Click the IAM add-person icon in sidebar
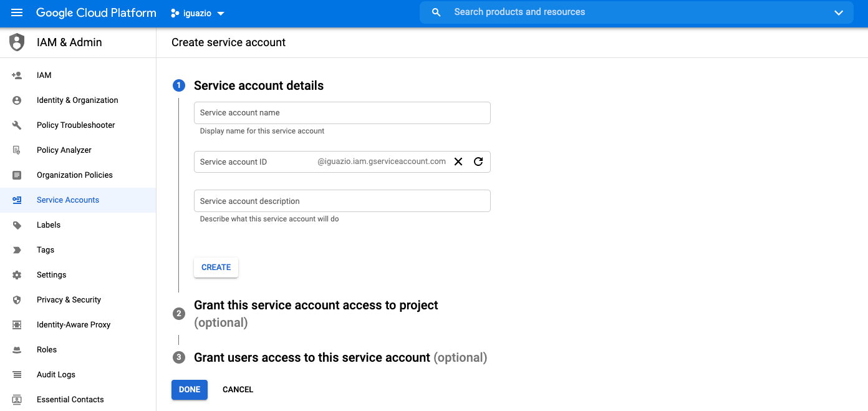This screenshot has width=868, height=411. (17, 75)
